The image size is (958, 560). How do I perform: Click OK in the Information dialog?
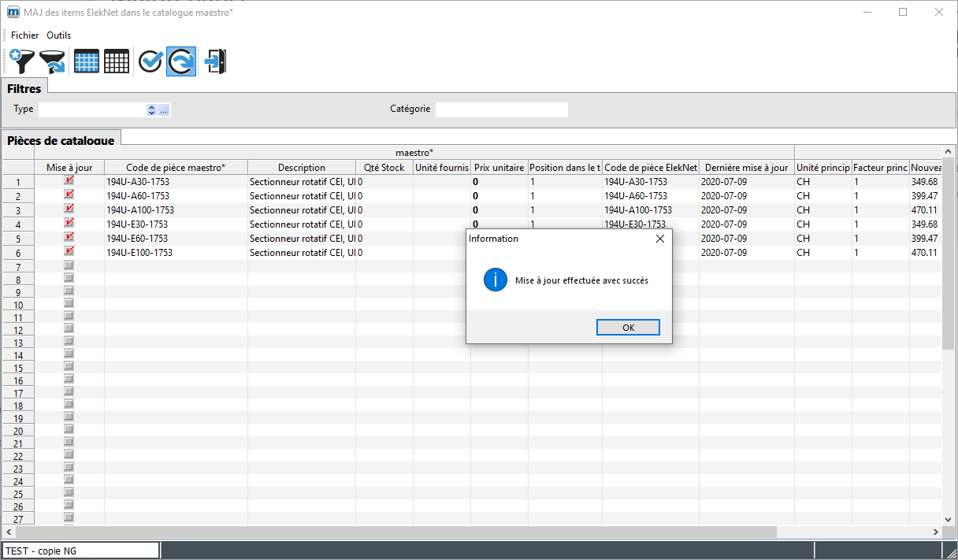pyautogui.click(x=628, y=328)
